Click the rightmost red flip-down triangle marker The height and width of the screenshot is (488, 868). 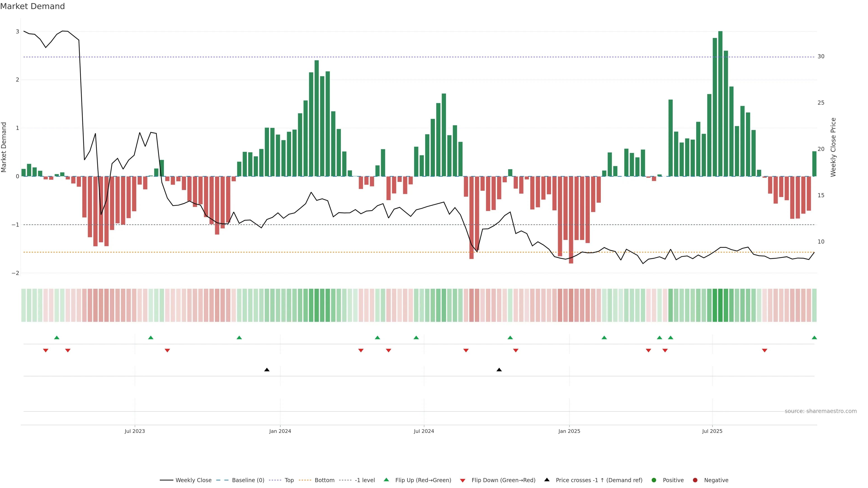point(764,351)
